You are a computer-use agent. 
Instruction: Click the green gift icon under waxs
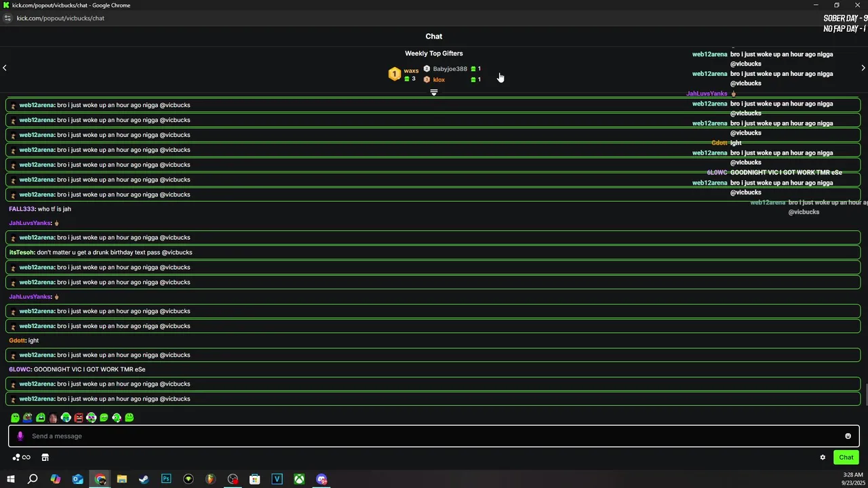407,79
